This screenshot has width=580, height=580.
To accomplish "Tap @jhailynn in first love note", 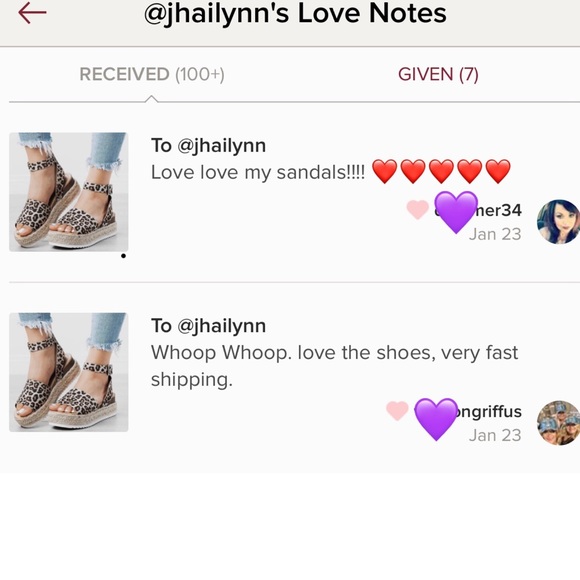I will [x=222, y=146].
